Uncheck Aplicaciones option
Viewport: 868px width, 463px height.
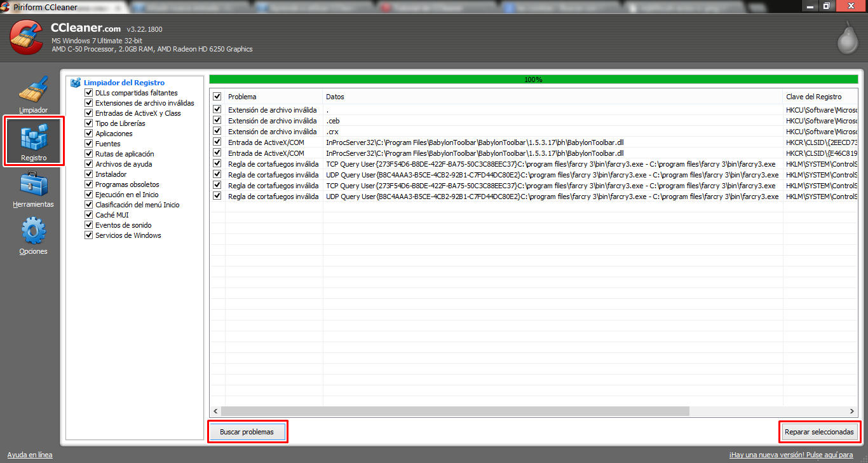[x=89, y=134]
